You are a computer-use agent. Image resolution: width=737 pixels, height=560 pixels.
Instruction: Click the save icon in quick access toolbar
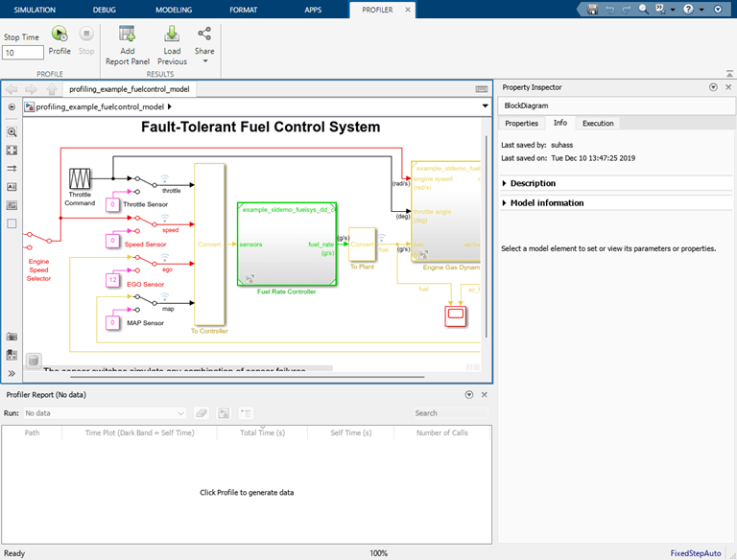click(x=592, y=9)
